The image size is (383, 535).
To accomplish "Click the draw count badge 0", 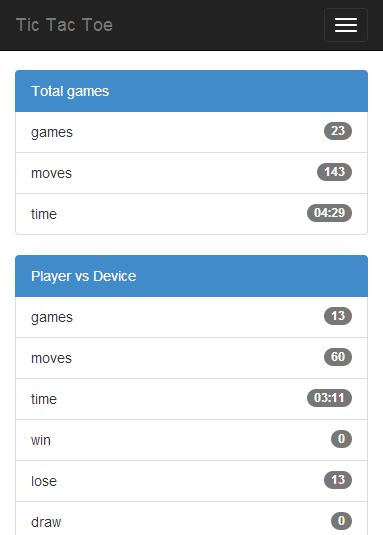I will (341, 521).
